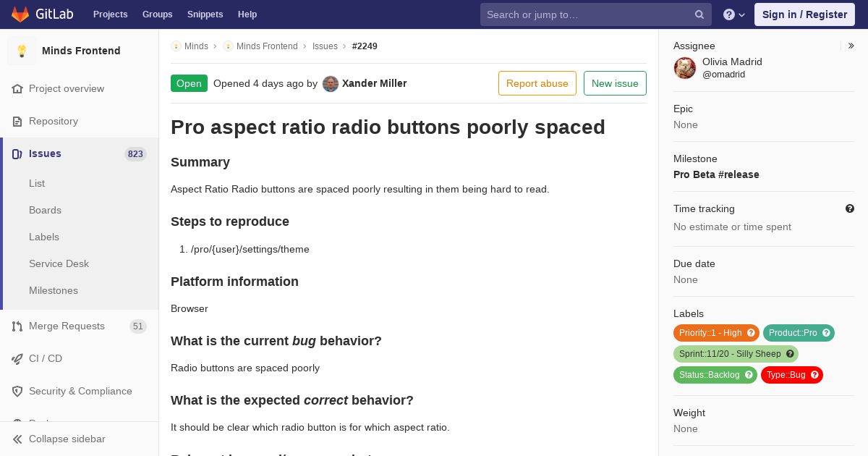Click the Sprint::11/20 - Silly Sheep label

736,354
